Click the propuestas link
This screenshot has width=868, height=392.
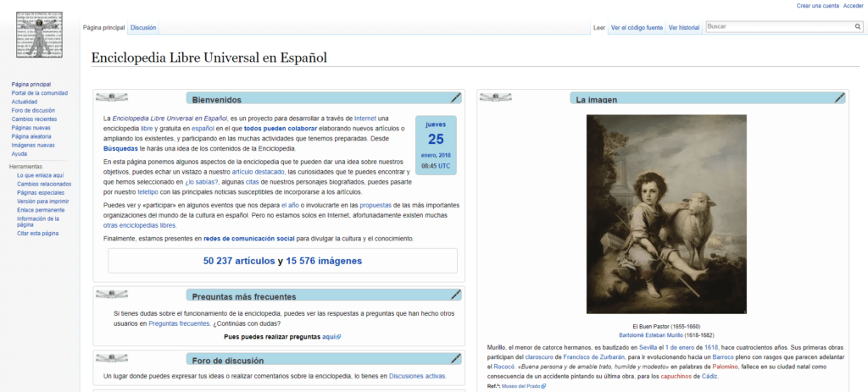click(x=376, y=205)
